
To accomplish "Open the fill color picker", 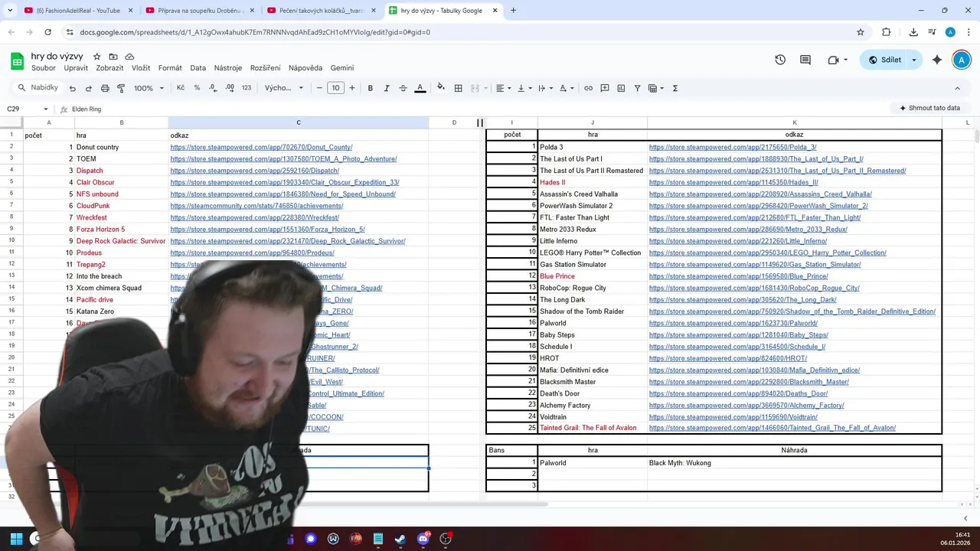I will pos(441,88).
